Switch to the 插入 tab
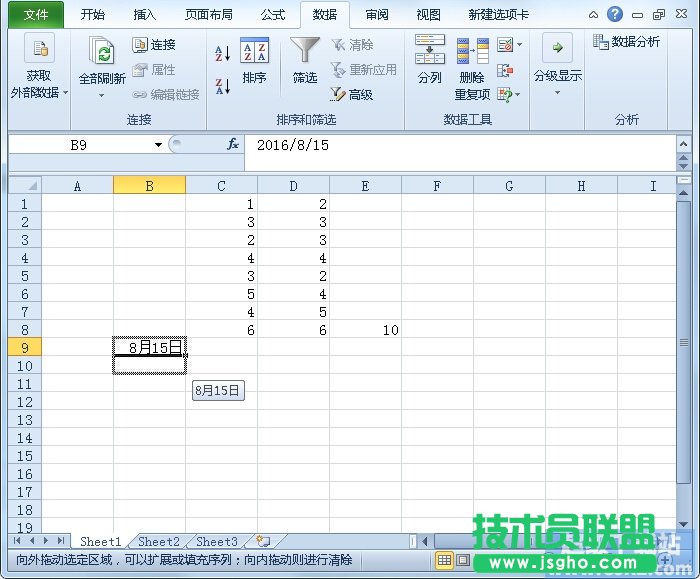The height and width of the screenshot is (579, 700). click(x=145, y=15)
